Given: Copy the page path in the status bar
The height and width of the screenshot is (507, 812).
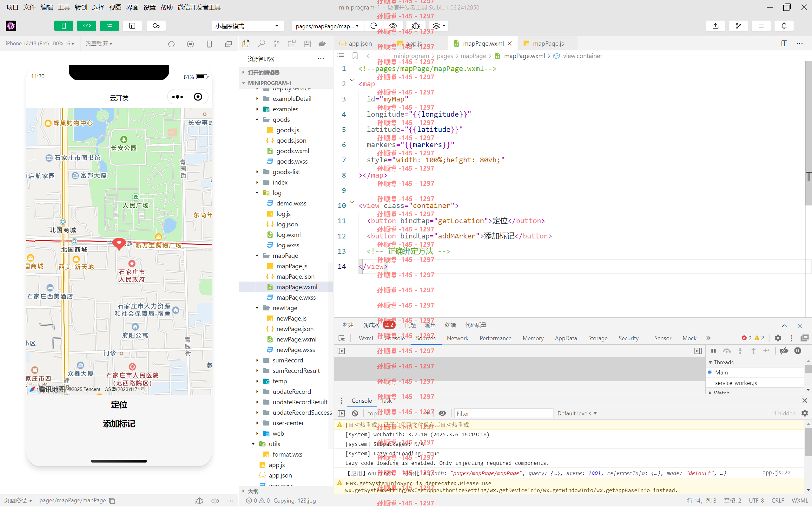Looking at the screenshot, I should (112, 501).
